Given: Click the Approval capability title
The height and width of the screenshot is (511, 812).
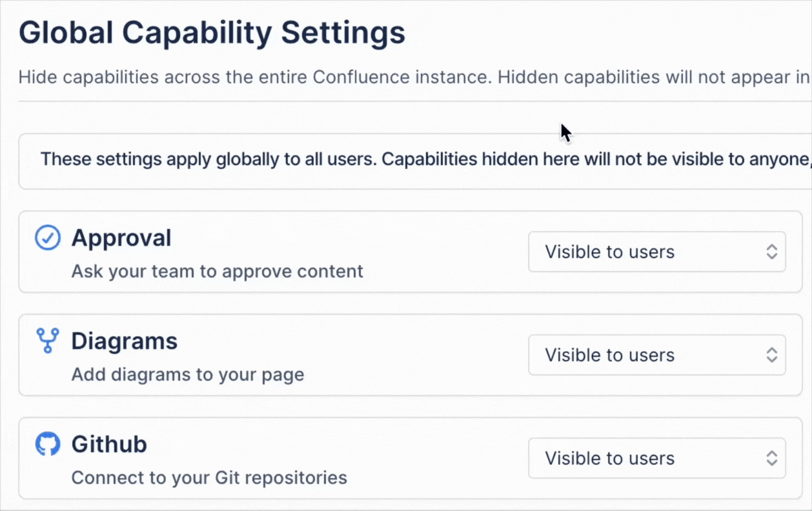Looking at the screenshot, I should (x=122, y=237).
